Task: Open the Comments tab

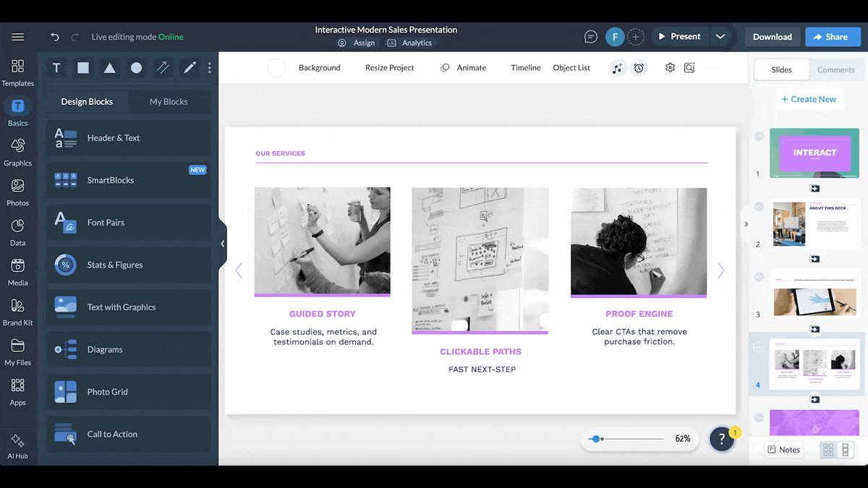Action: [x=836, y=69]
